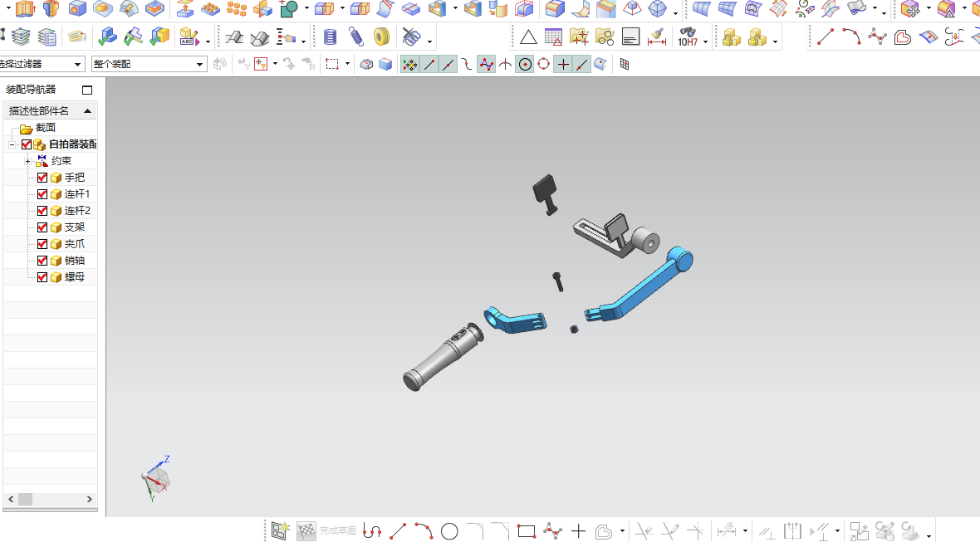980x542 pixels.
Task: Click the disc spring yellow icon
Action: click(381, 37)
